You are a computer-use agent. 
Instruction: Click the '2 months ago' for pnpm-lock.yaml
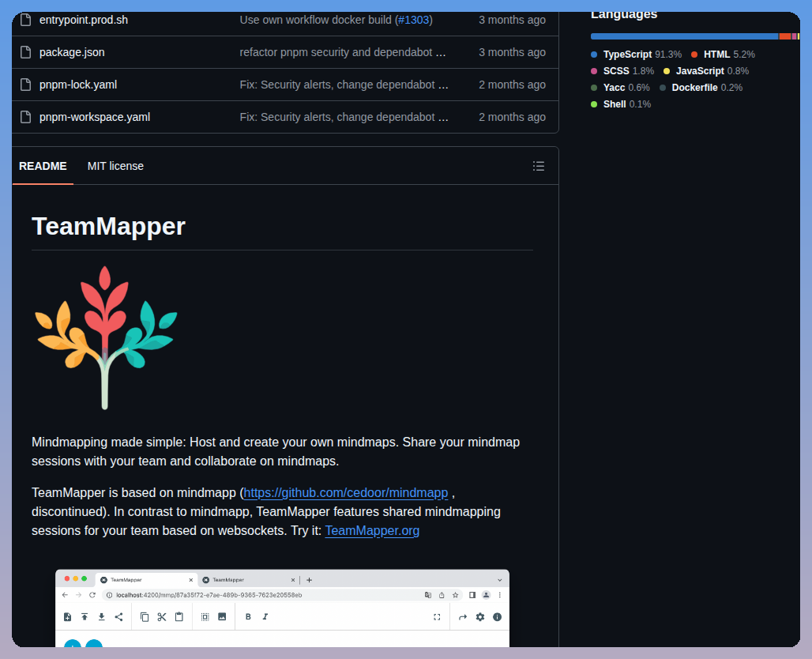512,85
